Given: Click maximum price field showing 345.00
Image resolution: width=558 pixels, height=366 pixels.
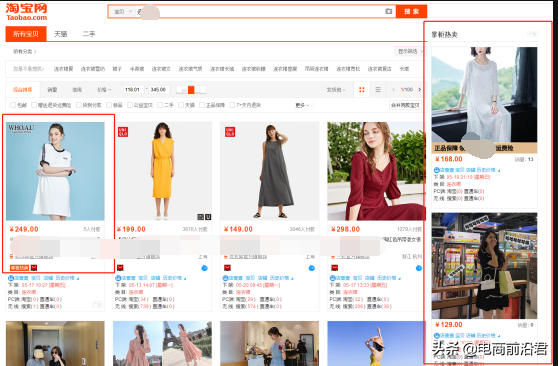Looking at the screenshot, I should pos(159,90).
